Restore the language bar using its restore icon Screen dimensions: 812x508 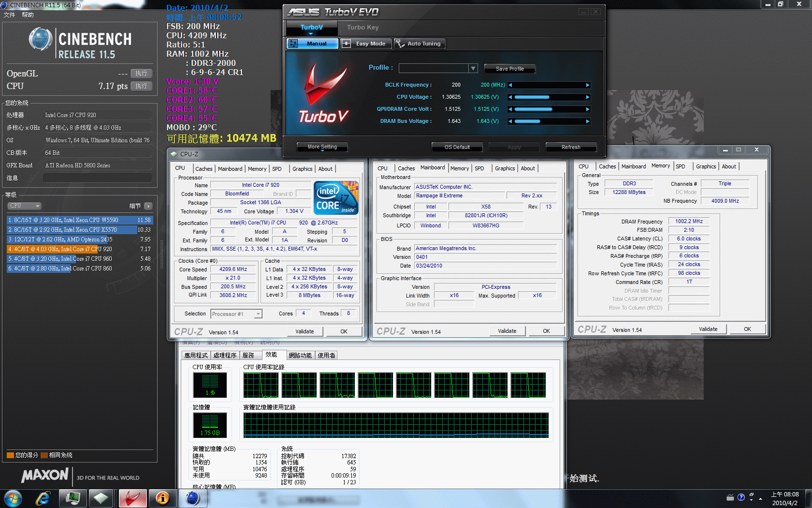[x=751, y=495]
